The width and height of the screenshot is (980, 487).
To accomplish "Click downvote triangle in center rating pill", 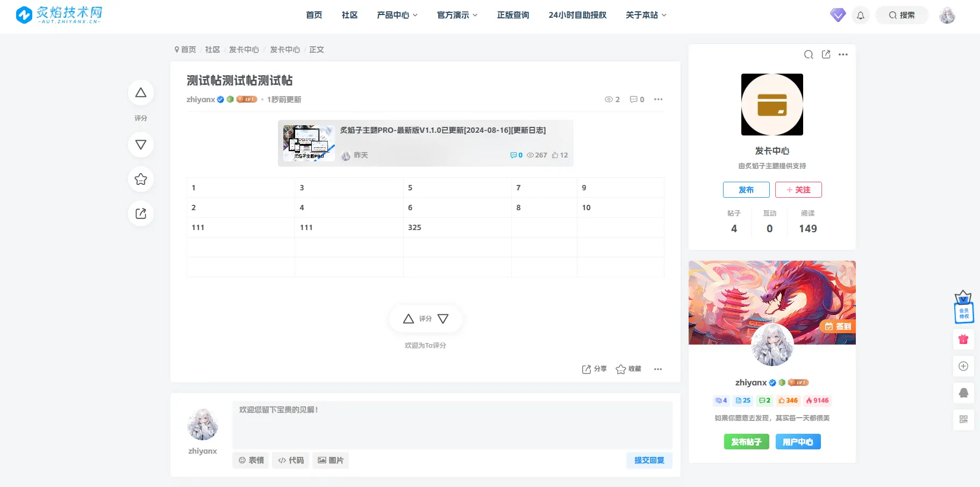I will point(443,319).
